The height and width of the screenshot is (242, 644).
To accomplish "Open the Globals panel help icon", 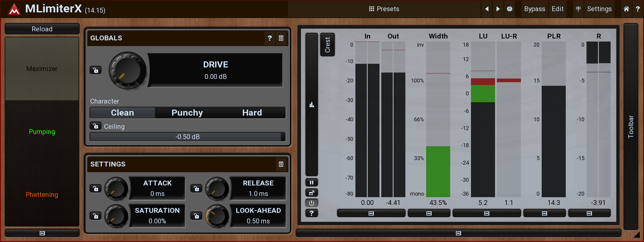I will click(270, 38).
